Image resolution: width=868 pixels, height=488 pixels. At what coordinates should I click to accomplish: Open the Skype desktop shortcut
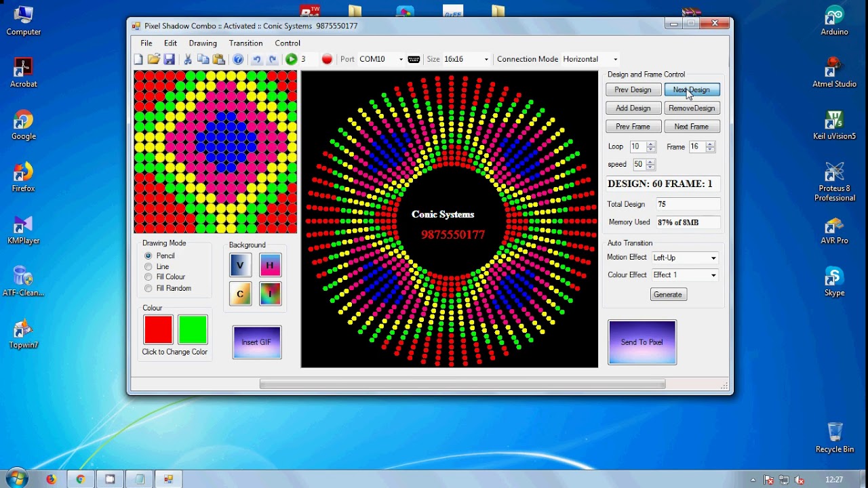[834, 281]
